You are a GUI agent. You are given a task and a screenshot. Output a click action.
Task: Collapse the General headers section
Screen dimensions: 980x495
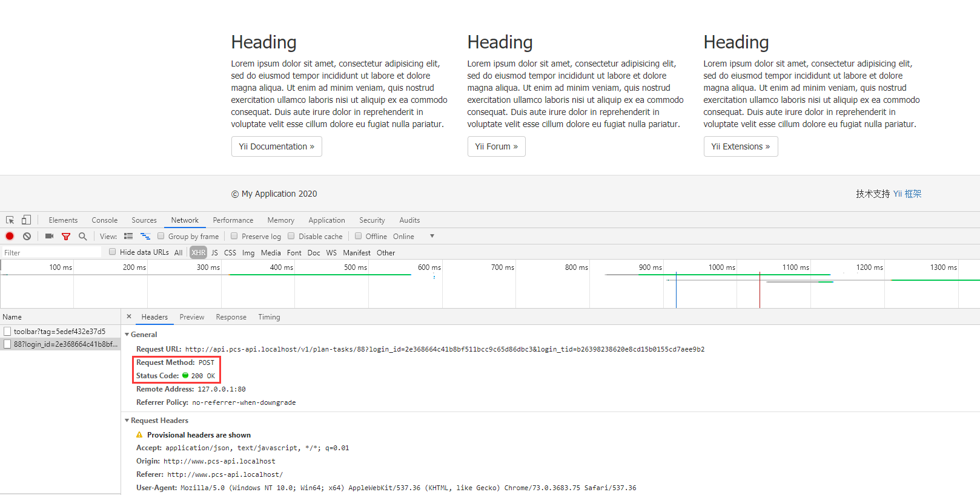127,335
